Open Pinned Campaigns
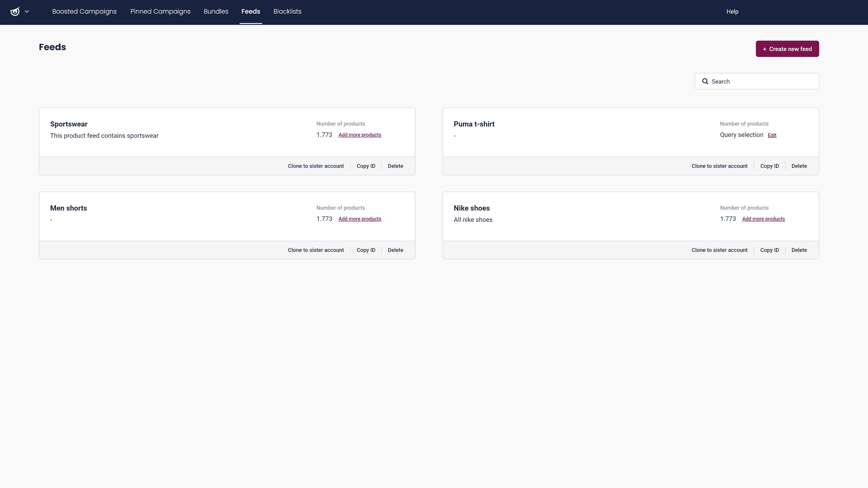Image resolution: width=868 pixels, height=488 pixels. (160, 11)
